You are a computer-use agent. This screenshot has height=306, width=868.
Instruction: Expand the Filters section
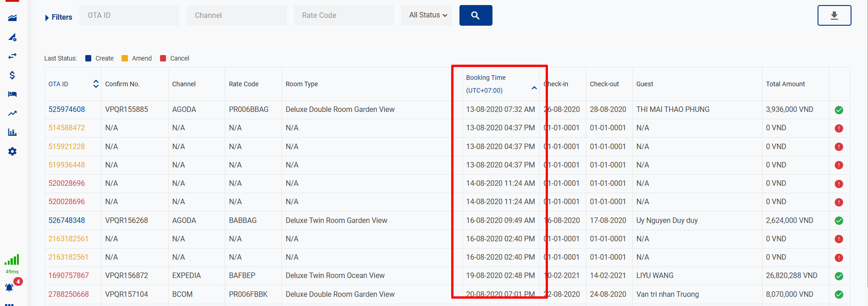coord(58,17)
